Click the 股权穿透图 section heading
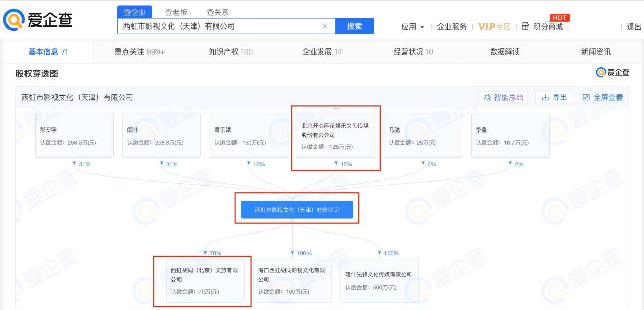The width and height of the screenshot is (644, 310). 37,74
